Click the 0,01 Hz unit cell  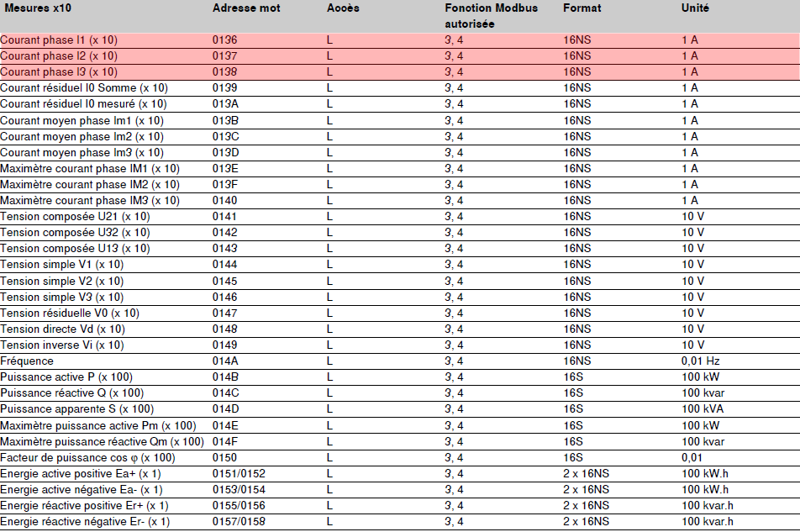coord(695,361)
